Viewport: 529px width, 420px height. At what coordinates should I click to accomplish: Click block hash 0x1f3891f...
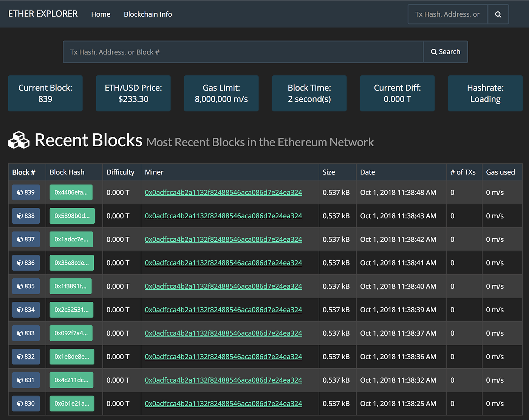[70, 286]
